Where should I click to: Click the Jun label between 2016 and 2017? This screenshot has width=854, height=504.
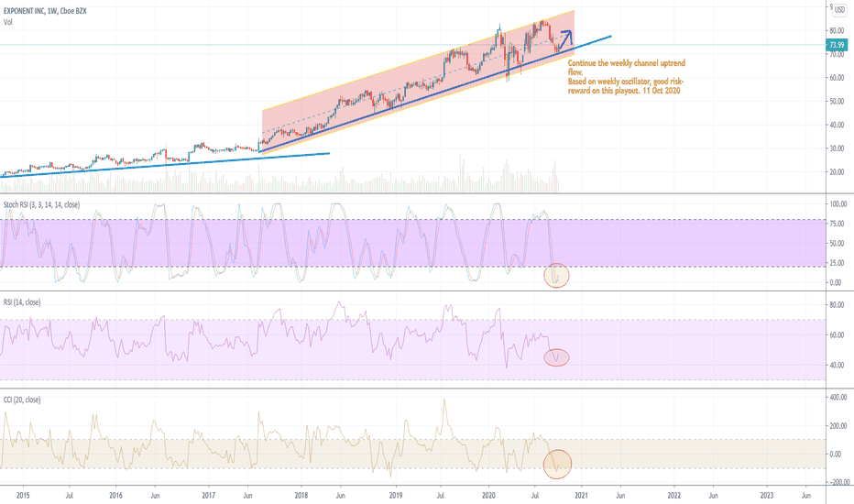pyautogui.click(x=155, y=495)
